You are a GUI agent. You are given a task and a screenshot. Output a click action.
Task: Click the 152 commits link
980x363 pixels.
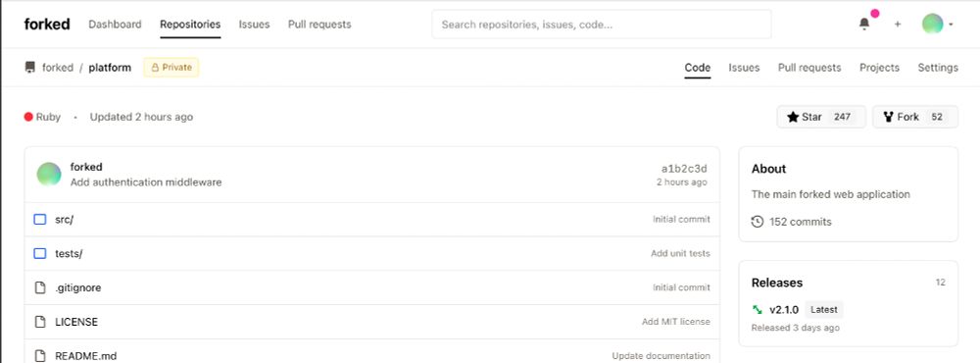point(801,222)
